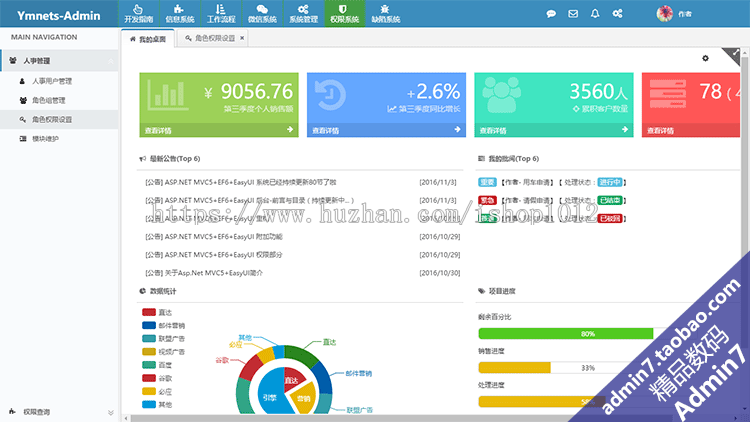
Task: Click the people group icon on customers card
Action: tap(501, 95)
